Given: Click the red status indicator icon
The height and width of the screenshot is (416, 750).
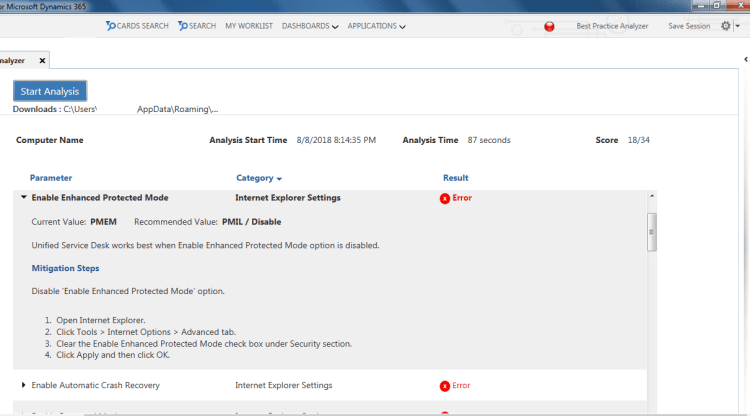Looking at the screenshot, I should (x=549, y=26).
